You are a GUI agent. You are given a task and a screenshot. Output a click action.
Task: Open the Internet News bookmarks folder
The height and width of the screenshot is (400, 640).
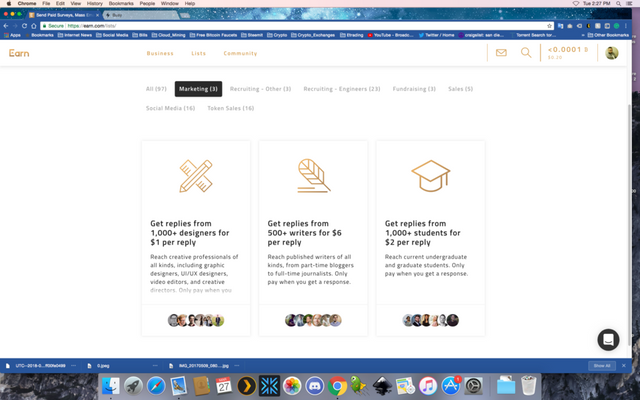(75, 35)
